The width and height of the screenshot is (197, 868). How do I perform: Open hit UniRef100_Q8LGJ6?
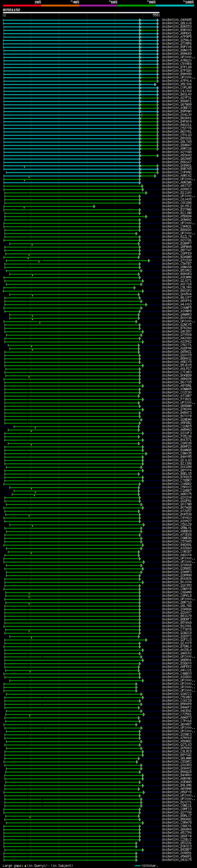177,23
